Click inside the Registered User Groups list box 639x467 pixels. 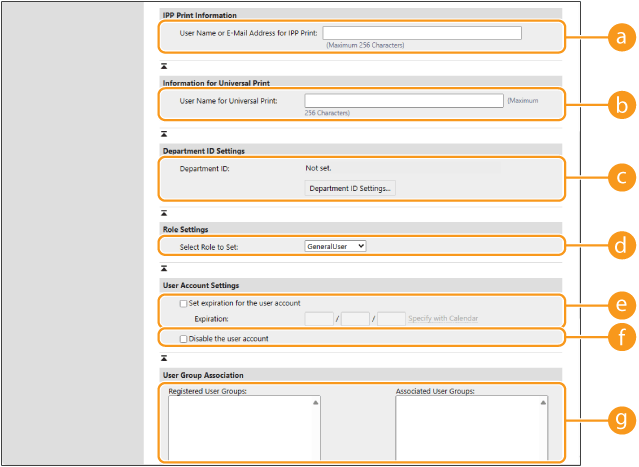pos(243,426)
